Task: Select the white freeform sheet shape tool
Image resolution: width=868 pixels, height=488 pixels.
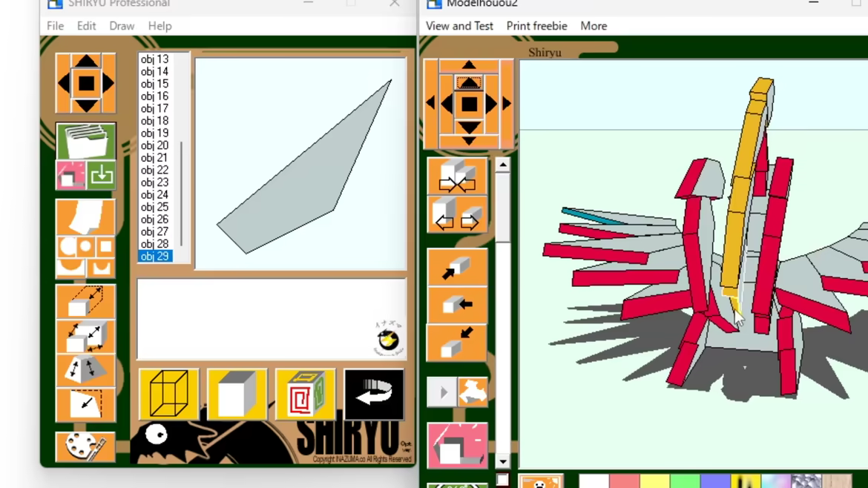Action: (x=85, y=217)
